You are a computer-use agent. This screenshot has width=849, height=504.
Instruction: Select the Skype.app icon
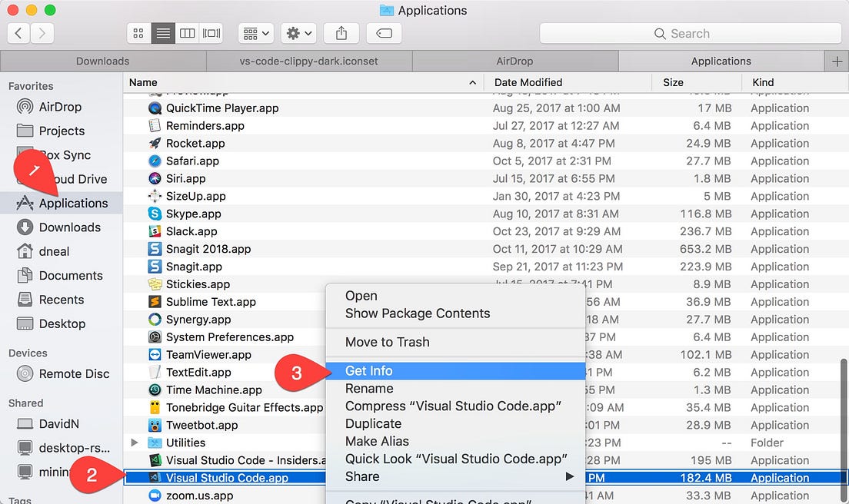154,214
